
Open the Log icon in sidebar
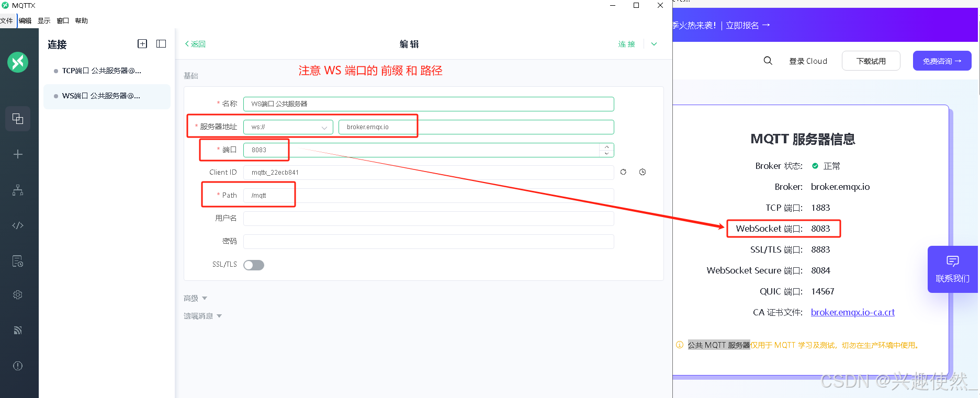[18, 261]
